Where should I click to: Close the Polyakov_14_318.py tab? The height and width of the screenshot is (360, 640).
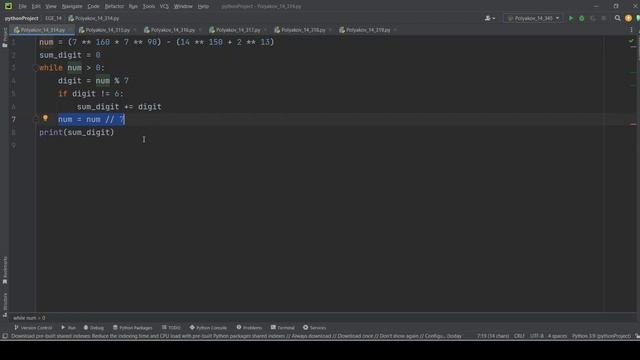tap(330, 30)
